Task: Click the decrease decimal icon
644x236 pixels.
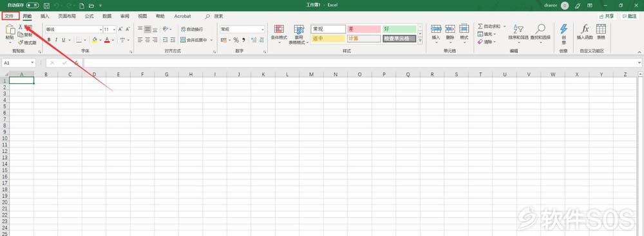Action: tap(261, 40)
